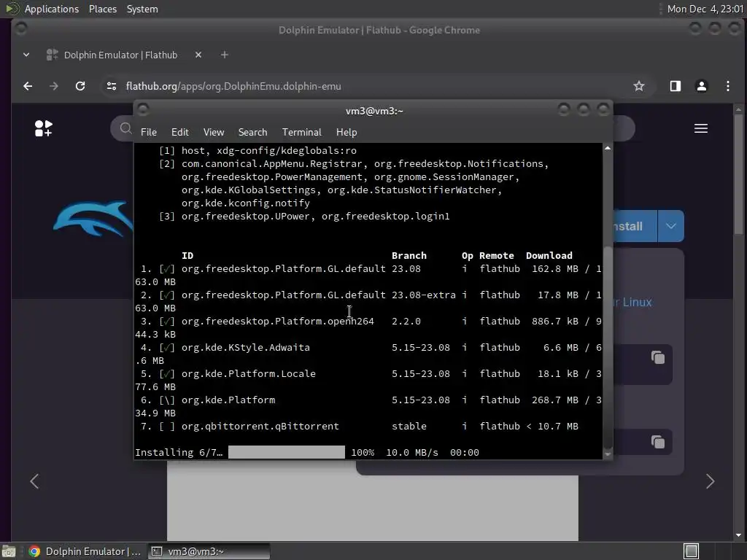747x560 pixels.
Task: Click the clock showing Mon Dec 4
Action: click(705, 9)
